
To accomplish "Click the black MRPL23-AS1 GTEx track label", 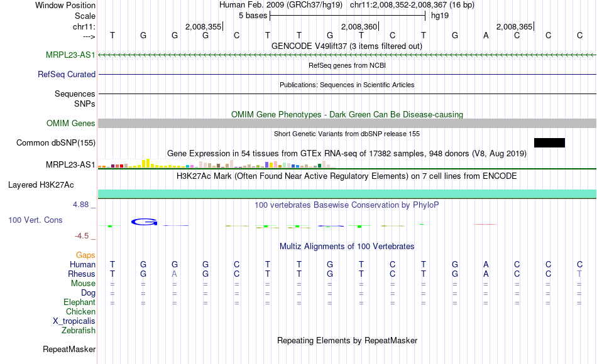I will [x=70, y=164].
